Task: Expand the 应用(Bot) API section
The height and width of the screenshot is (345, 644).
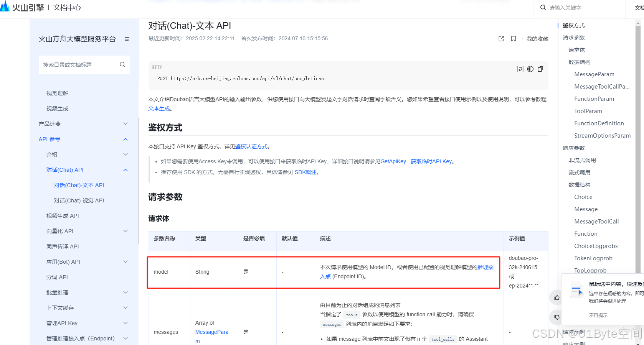Action: click(x=125, y=262)
